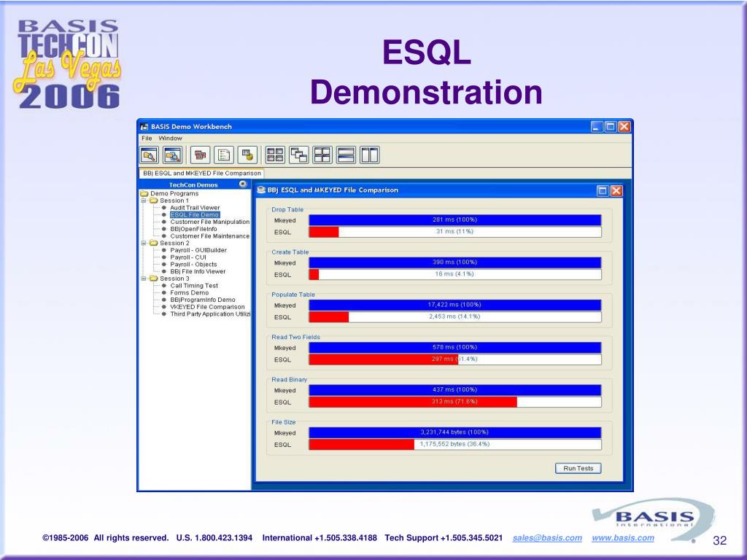Click the checklist document toolbar icon
The height and width of the screenshot is (560, 747).
coord(224,155)
